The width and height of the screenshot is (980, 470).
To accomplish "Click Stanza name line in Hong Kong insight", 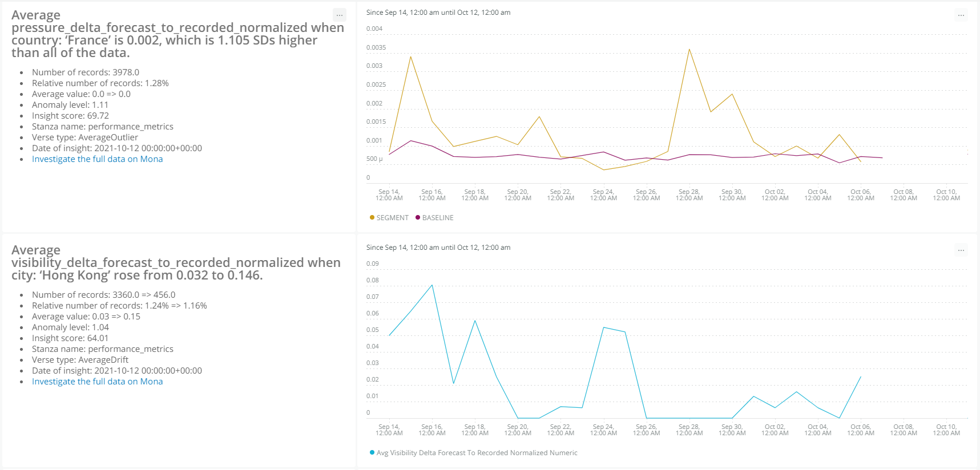I will [x=103, y=349].
